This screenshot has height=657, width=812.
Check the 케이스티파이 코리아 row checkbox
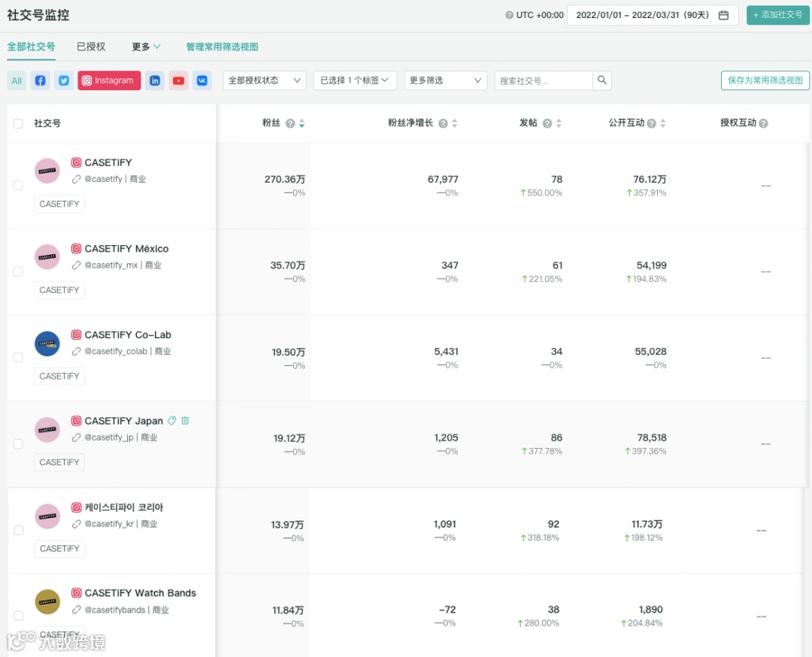coord(19,530)
